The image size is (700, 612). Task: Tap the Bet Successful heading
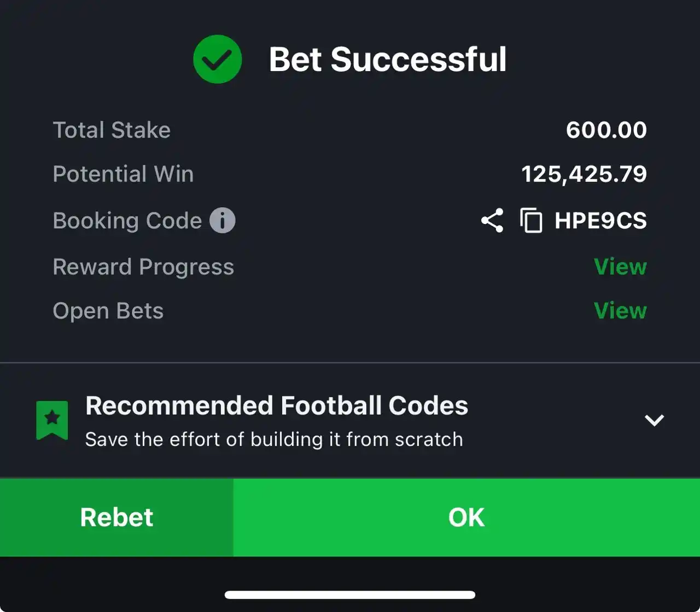(x=388, y=59)
